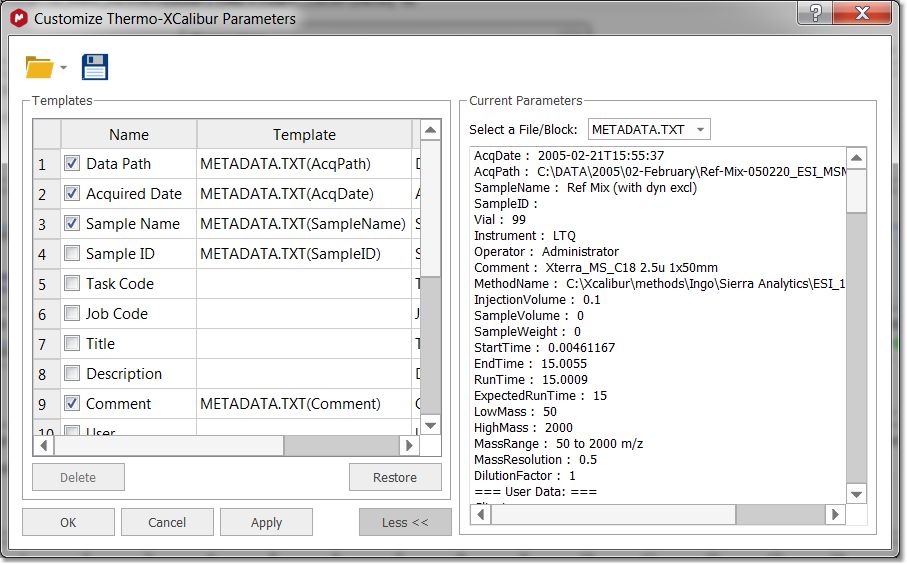The height and width of the screenshot is (565, 907).
Task: Click the MassResolution 0.5 line
Action: click(535, 460)
